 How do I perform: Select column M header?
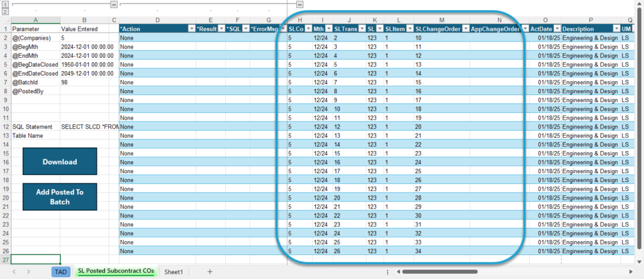click(x=442, y=20)
